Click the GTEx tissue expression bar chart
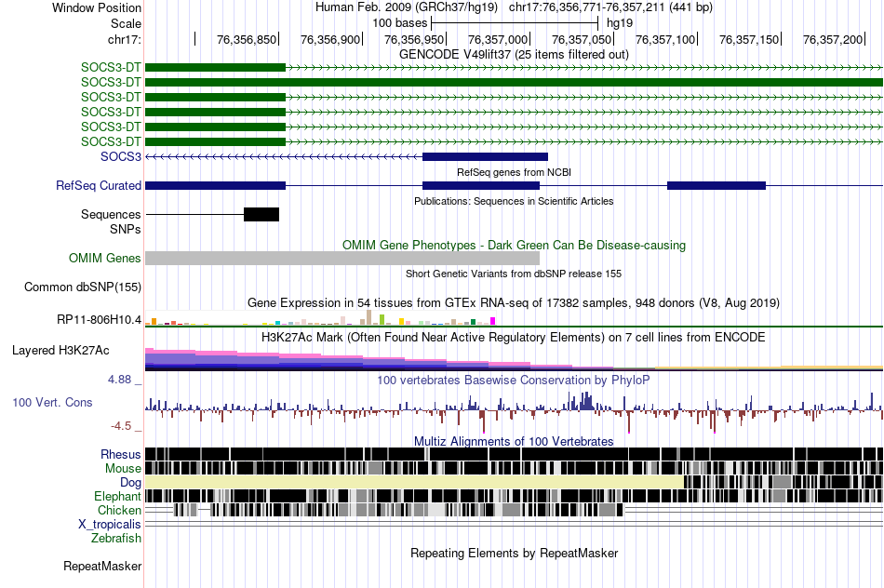The image size is (884, 588). tap(320, 318)
